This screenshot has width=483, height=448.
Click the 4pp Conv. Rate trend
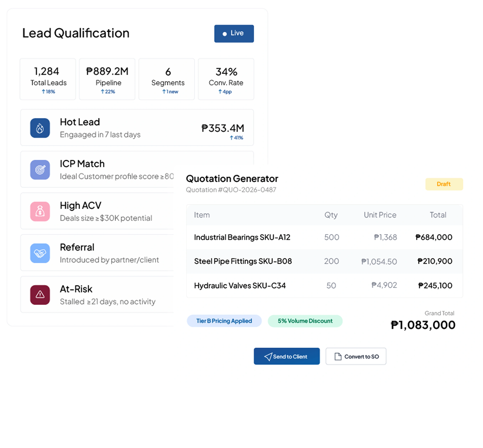225,92
